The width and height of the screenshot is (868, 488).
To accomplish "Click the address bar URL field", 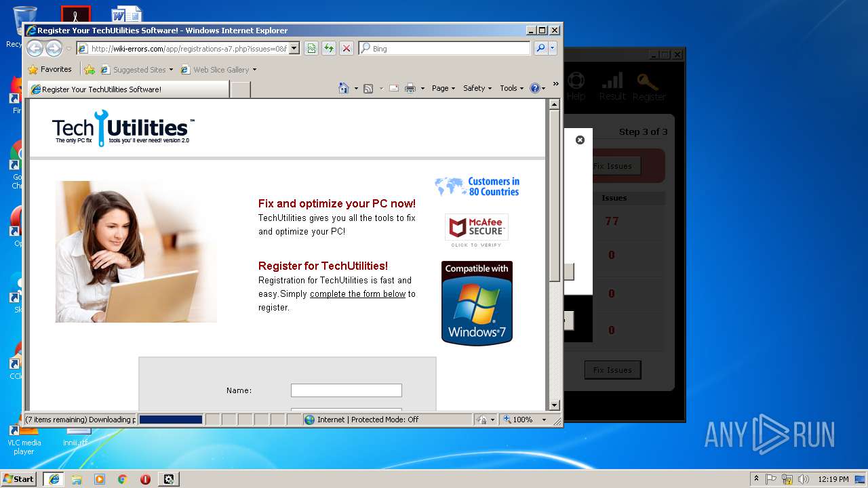I will [182, 49].
